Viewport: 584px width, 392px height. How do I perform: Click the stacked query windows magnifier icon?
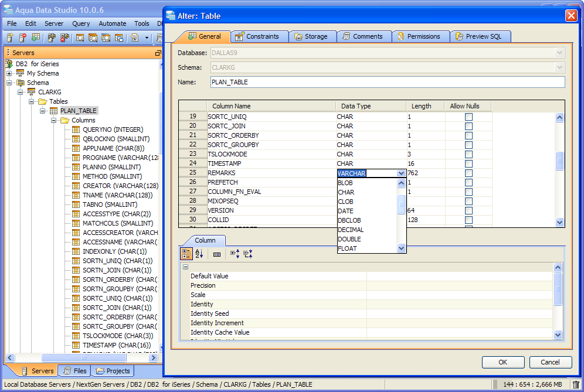(x=93, y=38)
